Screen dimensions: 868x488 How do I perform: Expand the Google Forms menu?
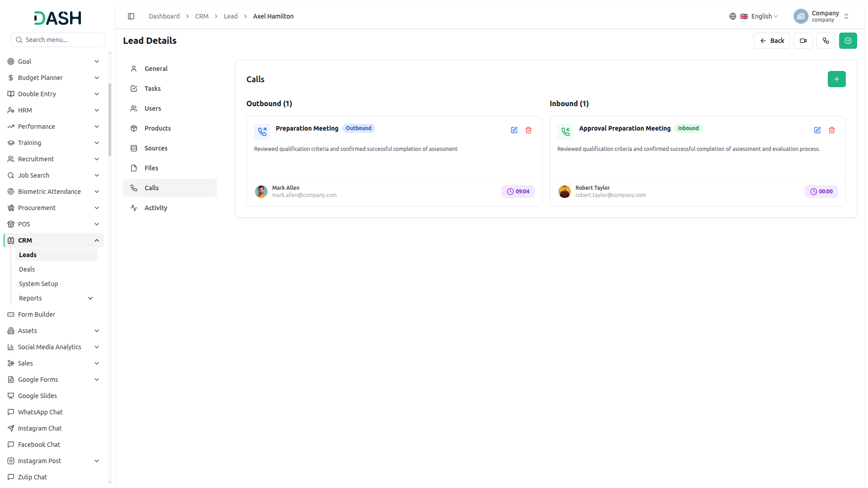pos(97,380)
